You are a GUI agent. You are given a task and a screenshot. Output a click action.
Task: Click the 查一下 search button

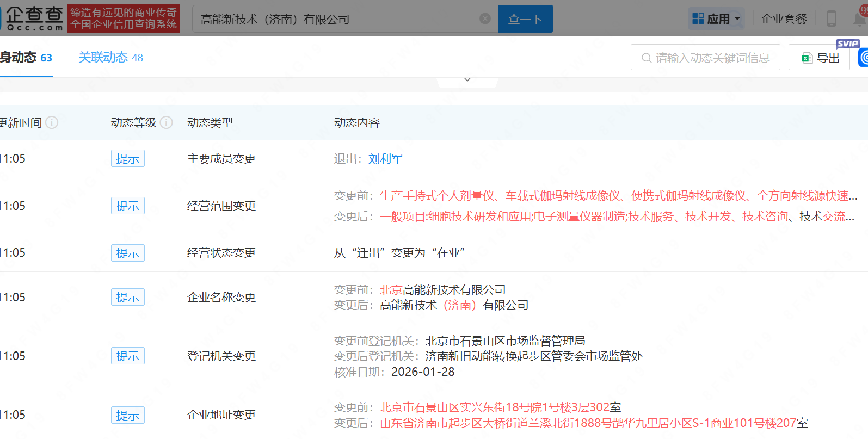tap(525, 19)
